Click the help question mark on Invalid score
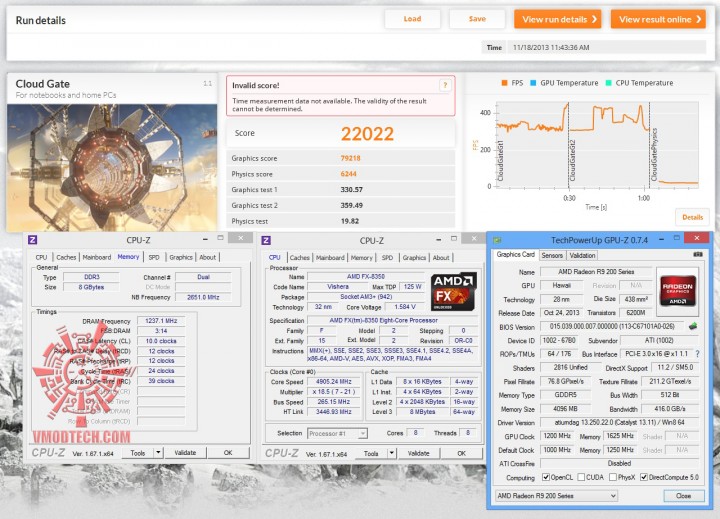The height and width of the screenshot is (519, 720). pyautogui.click(x=444, y=85)
